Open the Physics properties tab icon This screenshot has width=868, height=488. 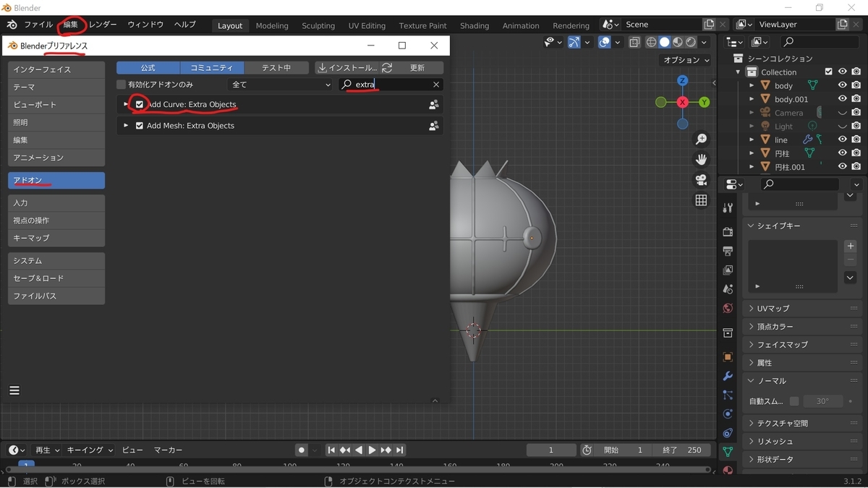[728, 414]
